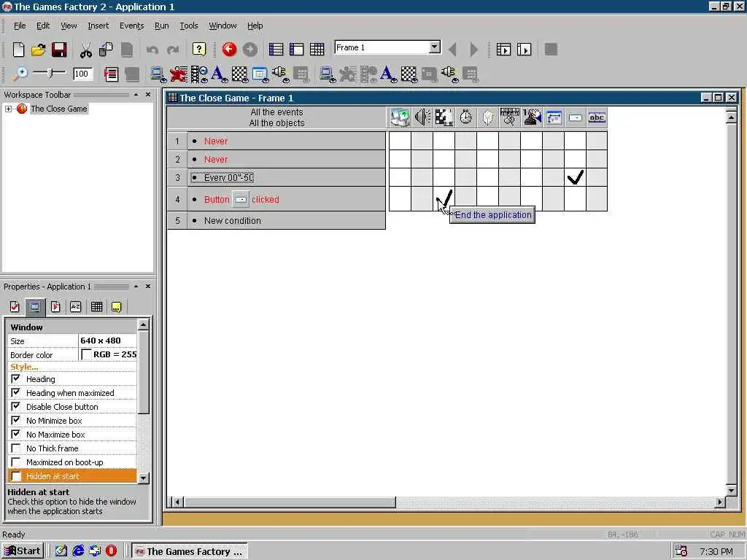Viewport: 747px width, 560px height.
Task: Click the Run Frame icon
Action: (524, 49)
